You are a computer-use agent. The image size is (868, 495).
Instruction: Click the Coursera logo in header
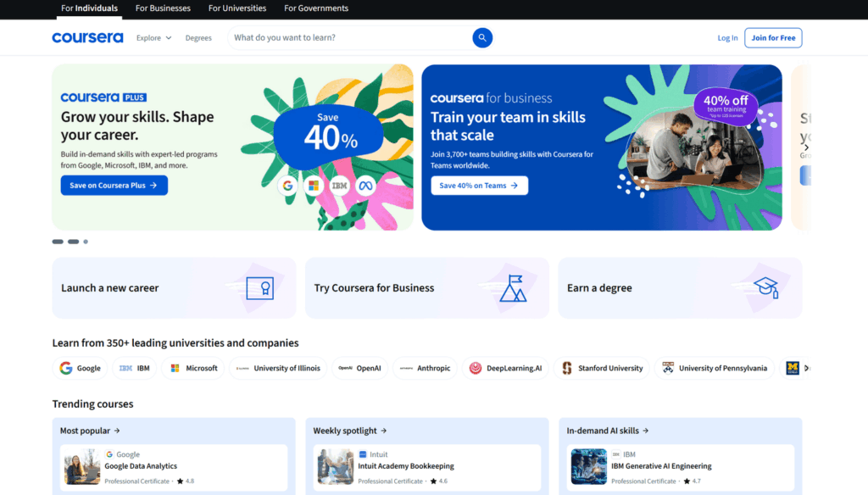(x=87, y=37)
